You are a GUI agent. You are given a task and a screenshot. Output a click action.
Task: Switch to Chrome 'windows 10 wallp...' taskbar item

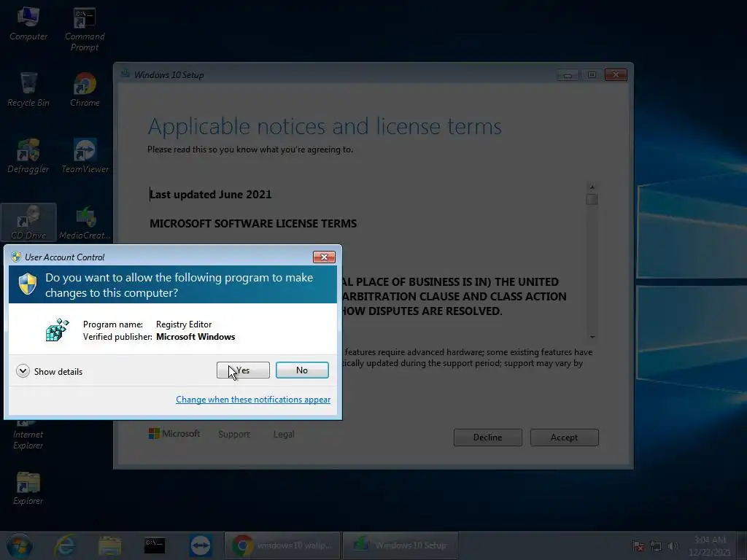coord(282,545)
